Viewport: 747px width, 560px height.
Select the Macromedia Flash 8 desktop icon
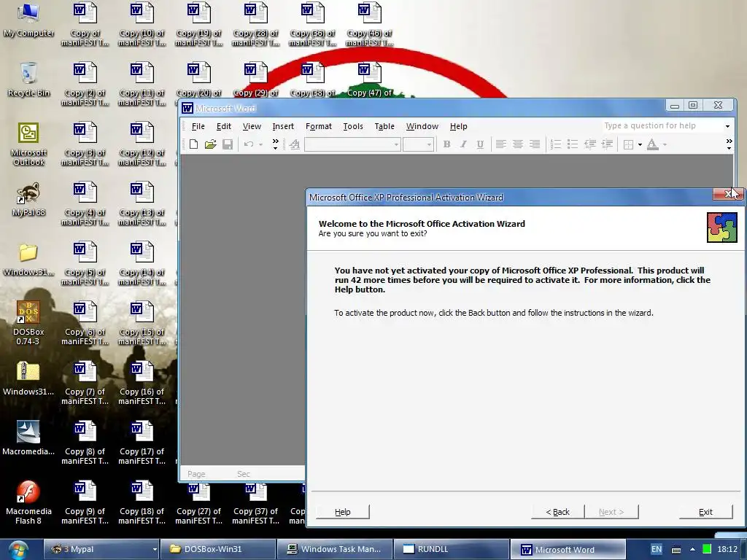(28, 502)
